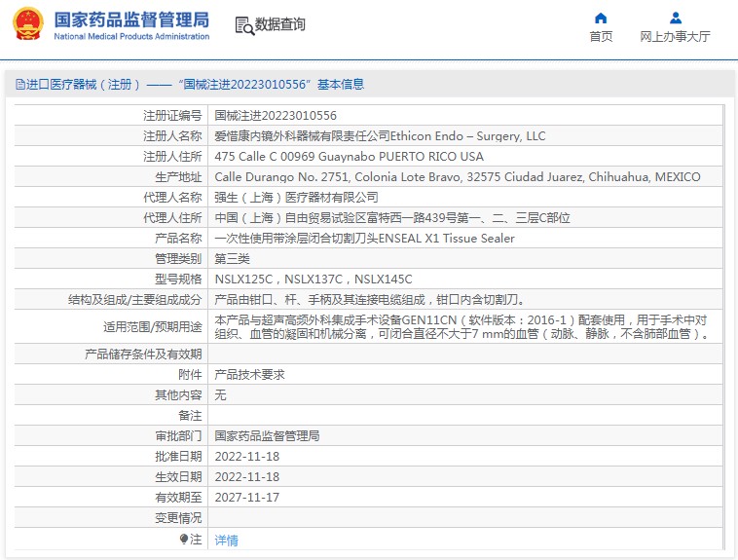Select the 富特西一路439号 agent address
Screen dimensions: 738x560
392,218
